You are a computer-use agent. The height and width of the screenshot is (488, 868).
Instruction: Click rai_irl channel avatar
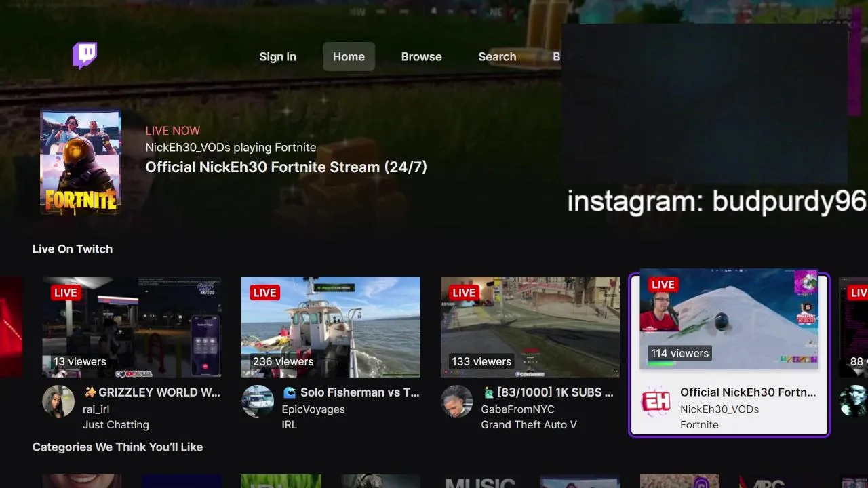click(x=58, y=401)
